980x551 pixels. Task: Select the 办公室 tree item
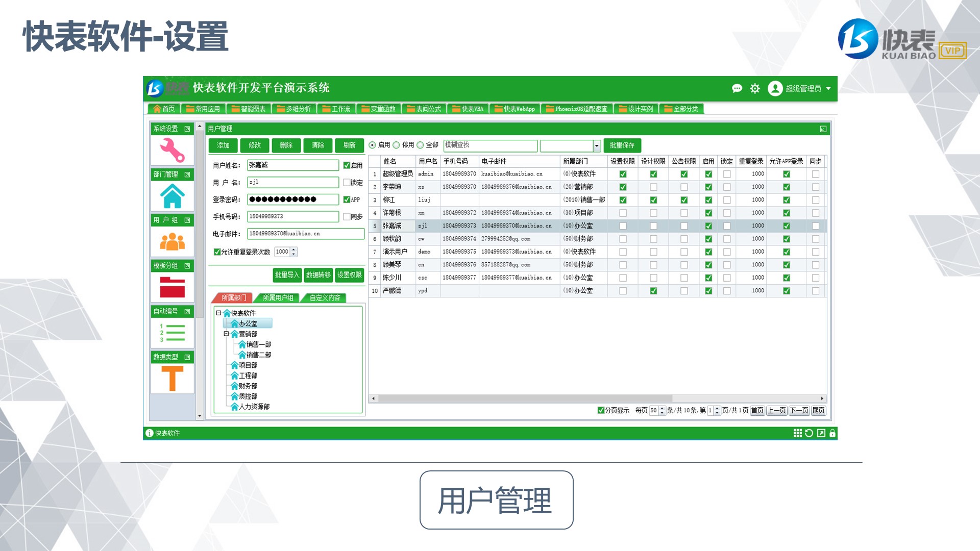[x=248, y=324]
